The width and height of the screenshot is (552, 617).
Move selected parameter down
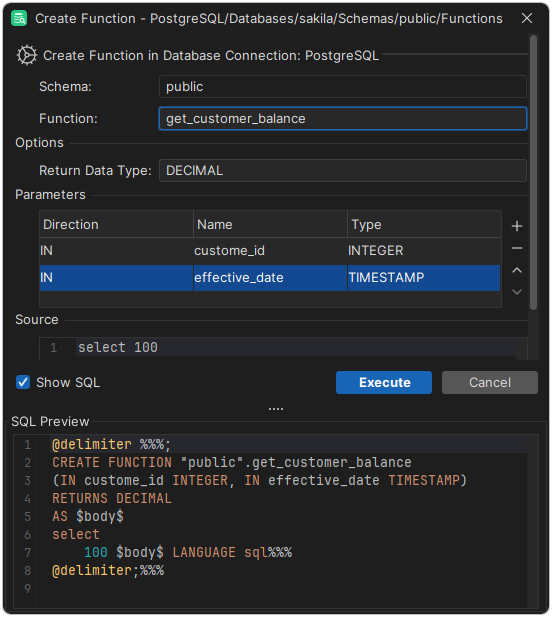coord(517,292)
